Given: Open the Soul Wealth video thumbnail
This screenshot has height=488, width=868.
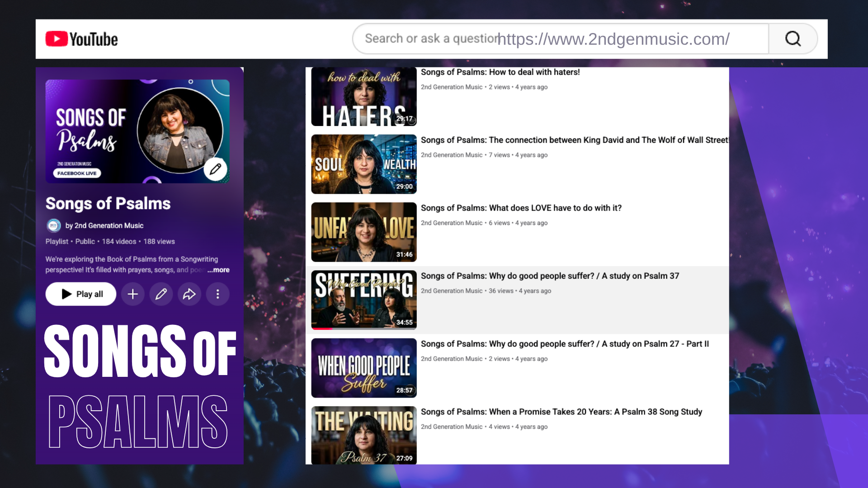Looking at the screenshot, I should click(364, 164).
